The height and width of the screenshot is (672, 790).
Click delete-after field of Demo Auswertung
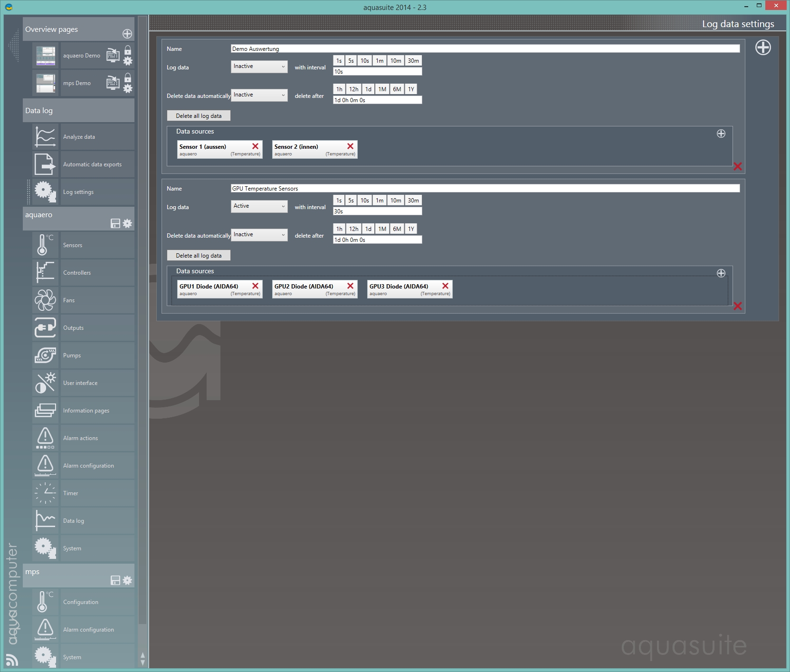[378, 100]
